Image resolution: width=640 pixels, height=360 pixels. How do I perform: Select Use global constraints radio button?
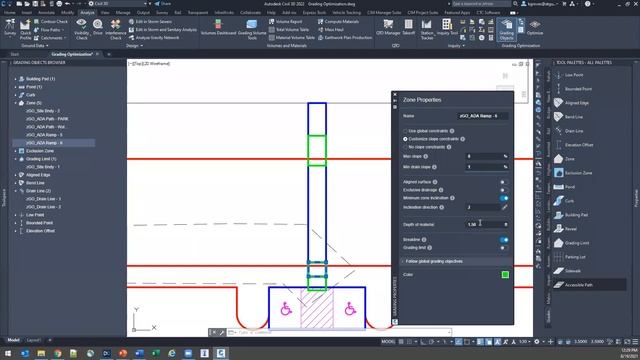(x=405, y=131)
